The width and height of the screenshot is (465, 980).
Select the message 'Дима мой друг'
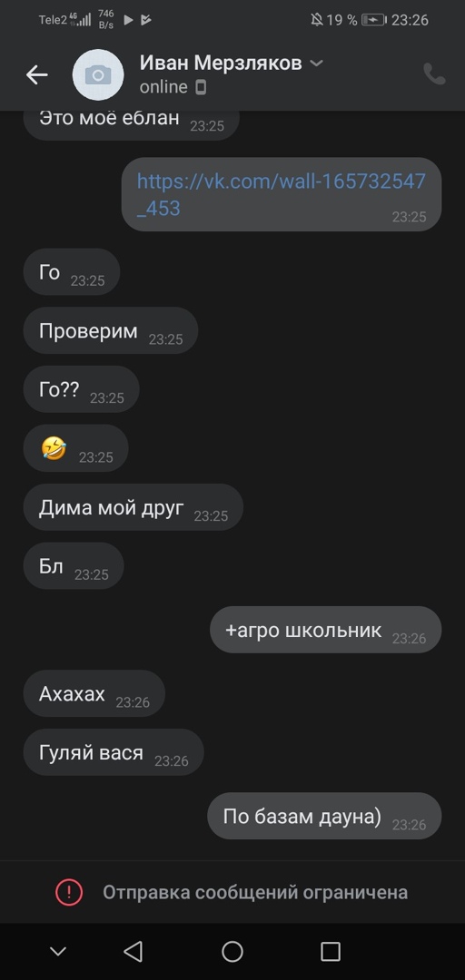pos(133,507)
